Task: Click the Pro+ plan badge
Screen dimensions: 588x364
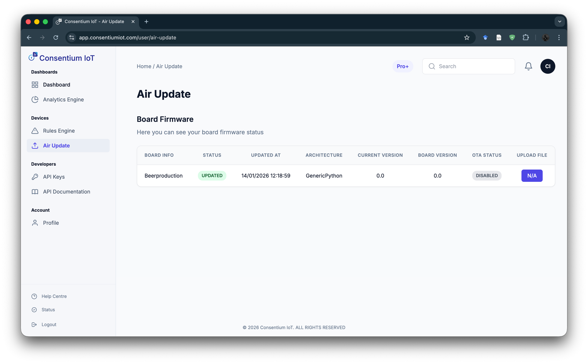Action: tap(402, 66)
